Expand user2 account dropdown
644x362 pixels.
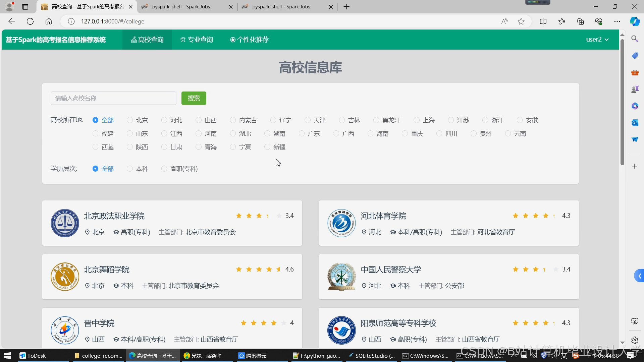[x=597, y=40]
